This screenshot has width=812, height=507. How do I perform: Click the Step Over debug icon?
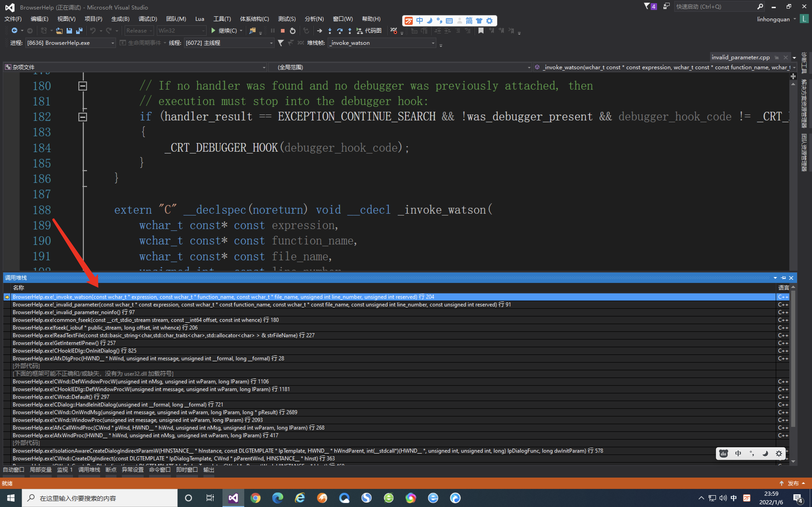(x=340, y=31)
